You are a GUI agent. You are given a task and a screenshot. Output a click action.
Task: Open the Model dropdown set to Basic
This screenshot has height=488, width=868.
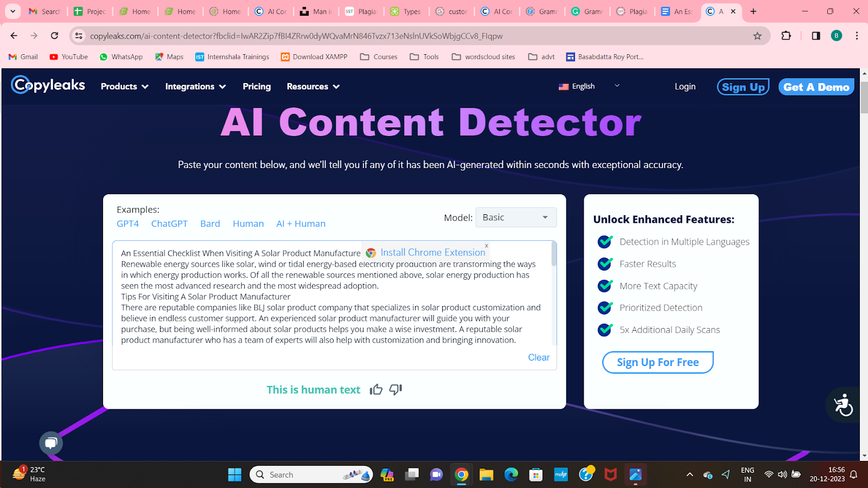coord(516,217)
